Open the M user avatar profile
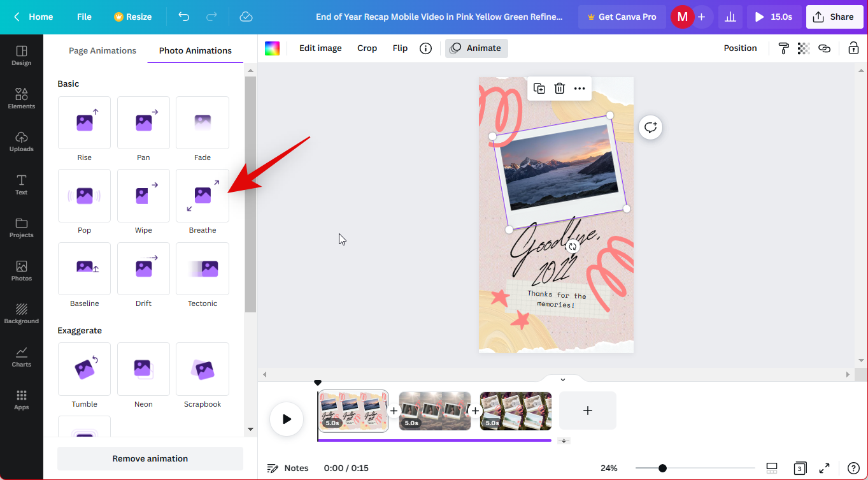The width and height of the screenshot is (868, 480). (682, 17)
